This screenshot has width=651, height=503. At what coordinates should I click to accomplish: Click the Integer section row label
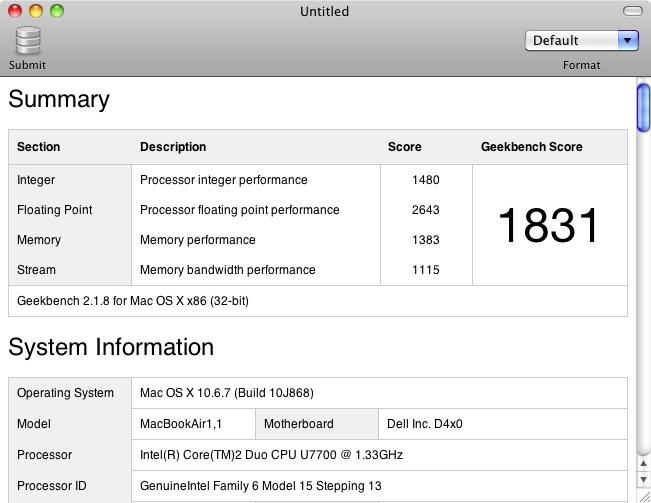pyautogui.click(x=36, y=180)
